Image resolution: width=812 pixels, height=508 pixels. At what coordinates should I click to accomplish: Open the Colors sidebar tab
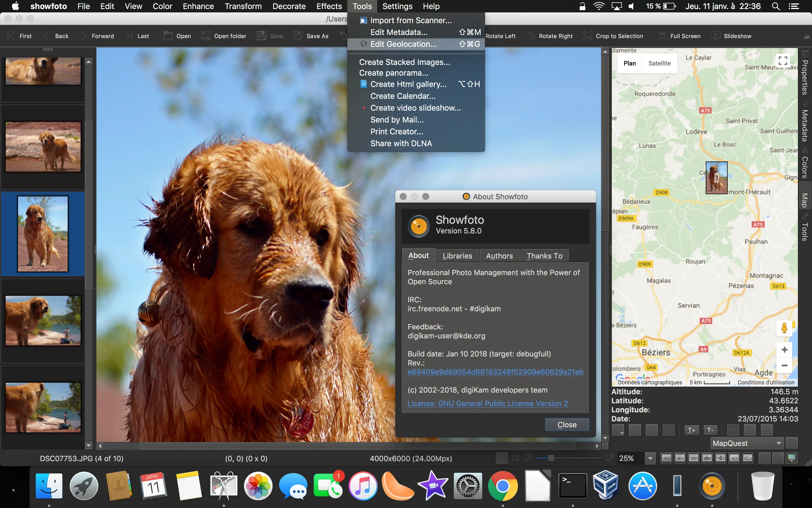coord(805,163)
